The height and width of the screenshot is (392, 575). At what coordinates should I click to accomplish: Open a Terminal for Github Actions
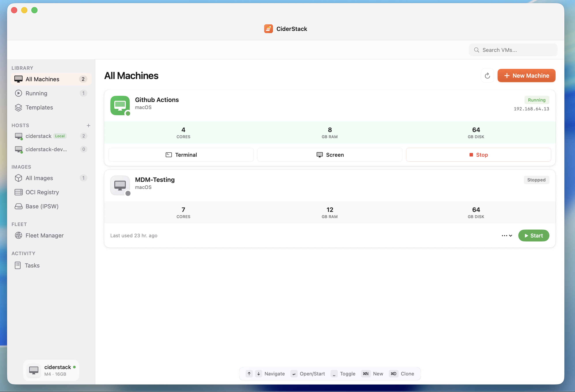coord(181,155)
